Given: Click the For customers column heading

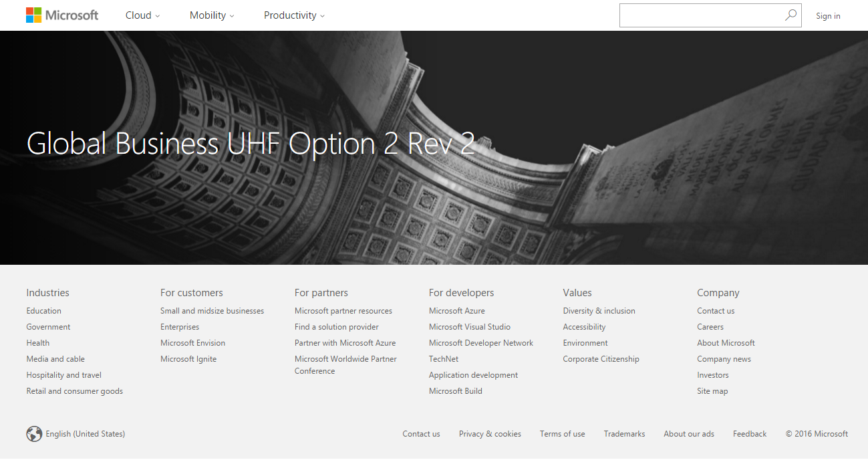Looking at the screenshot, I should 192,293.
